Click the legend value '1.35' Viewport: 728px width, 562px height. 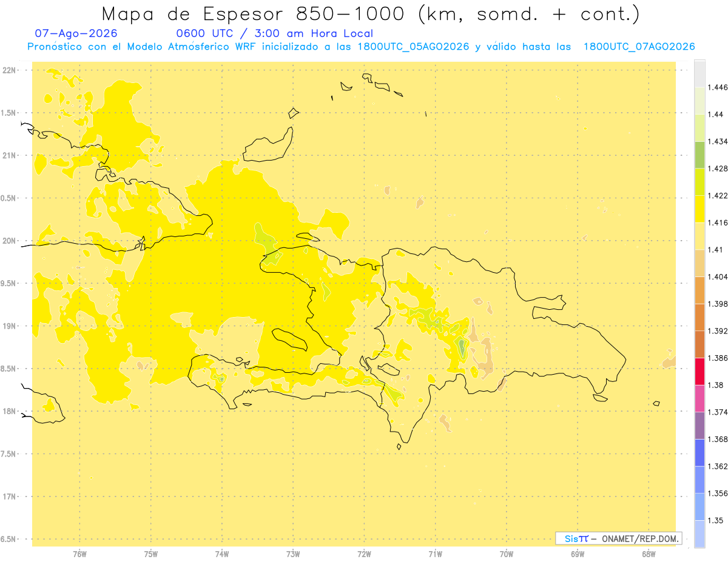coord(715,520)
